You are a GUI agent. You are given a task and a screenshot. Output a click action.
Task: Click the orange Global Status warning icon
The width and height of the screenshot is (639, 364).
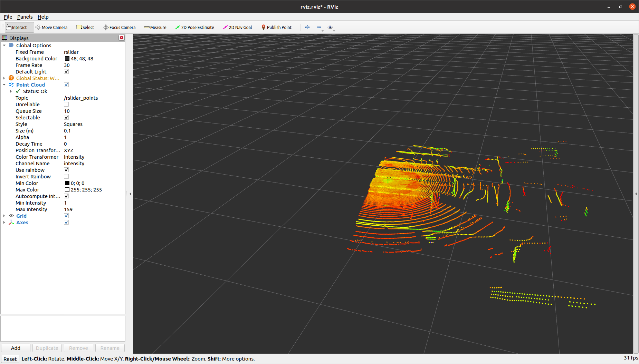pyautogui.click(x=11, y=78)
